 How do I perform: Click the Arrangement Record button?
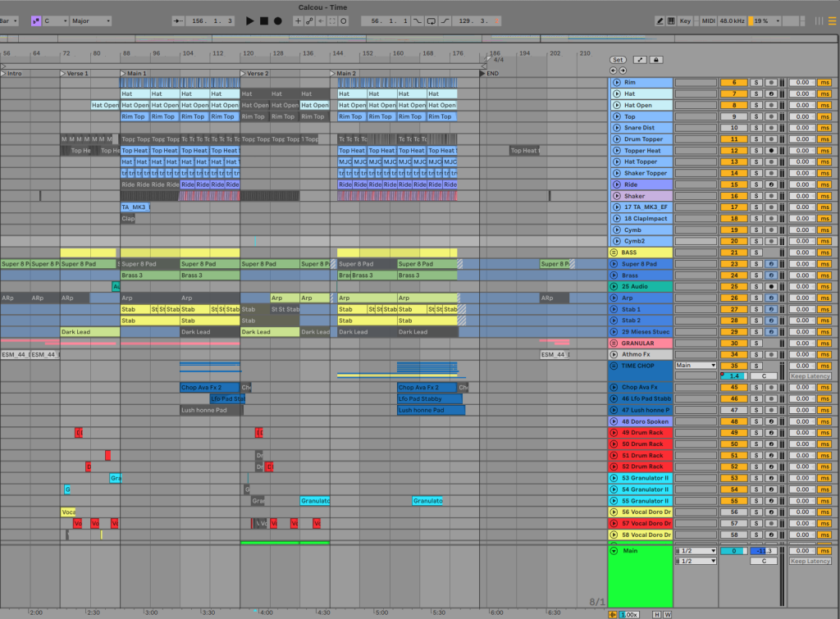click(x=278, y=20)
